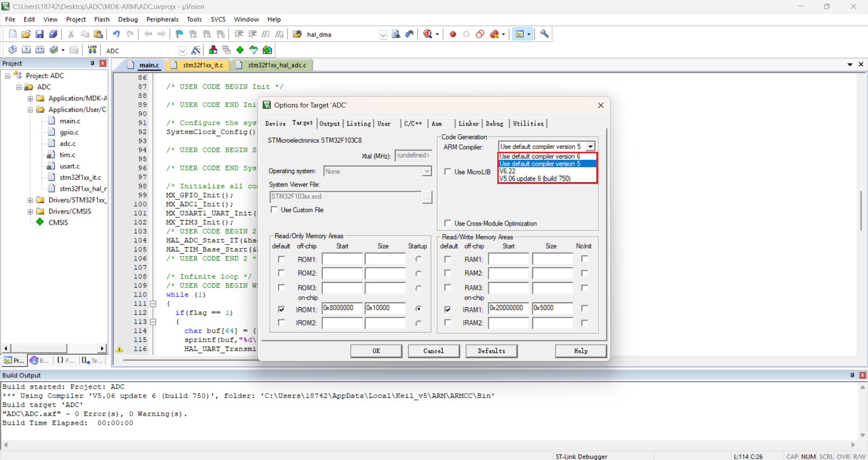868x460 pixels.
Task: Open the ARM Compiler dropdown arrow
Action: [590, 146]
